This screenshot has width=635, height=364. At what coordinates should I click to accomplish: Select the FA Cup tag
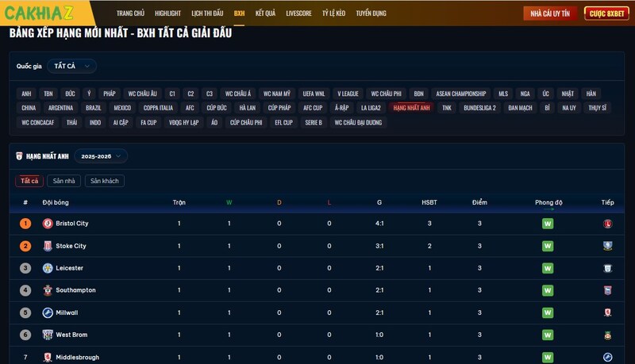[x=148, y=123]
